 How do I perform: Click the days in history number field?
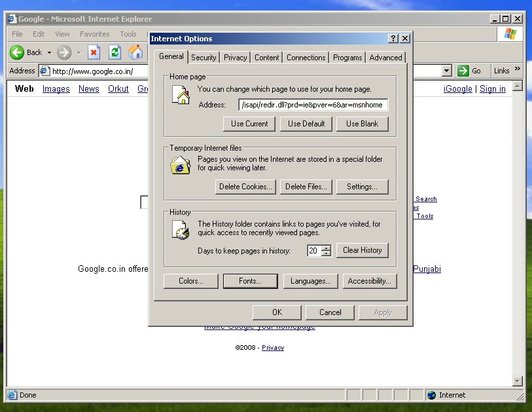tap(314, 251)
